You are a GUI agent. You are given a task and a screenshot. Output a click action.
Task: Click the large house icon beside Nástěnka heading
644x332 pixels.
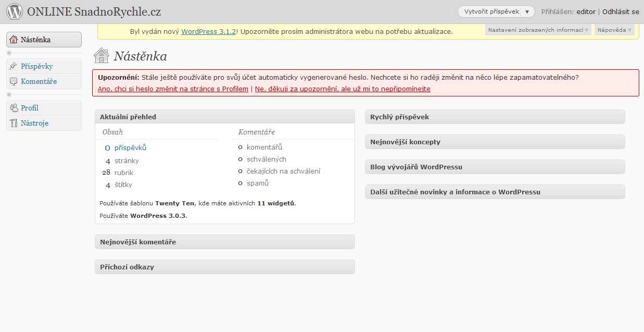[102, 56]
